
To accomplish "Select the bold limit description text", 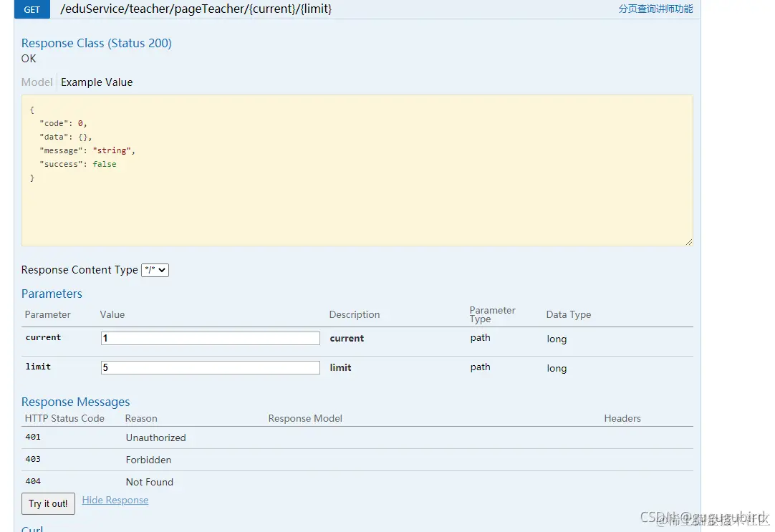I will pos(340,367).
